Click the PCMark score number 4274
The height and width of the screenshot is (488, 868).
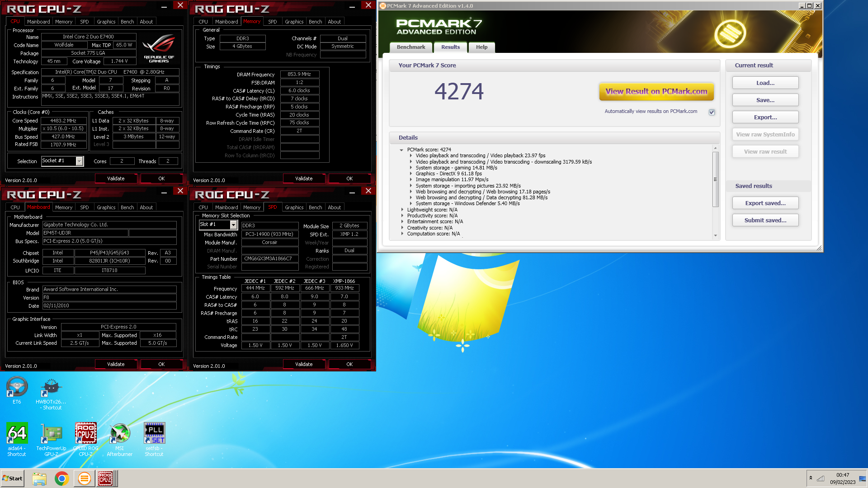pyautogui.click(x=459, y=91)
